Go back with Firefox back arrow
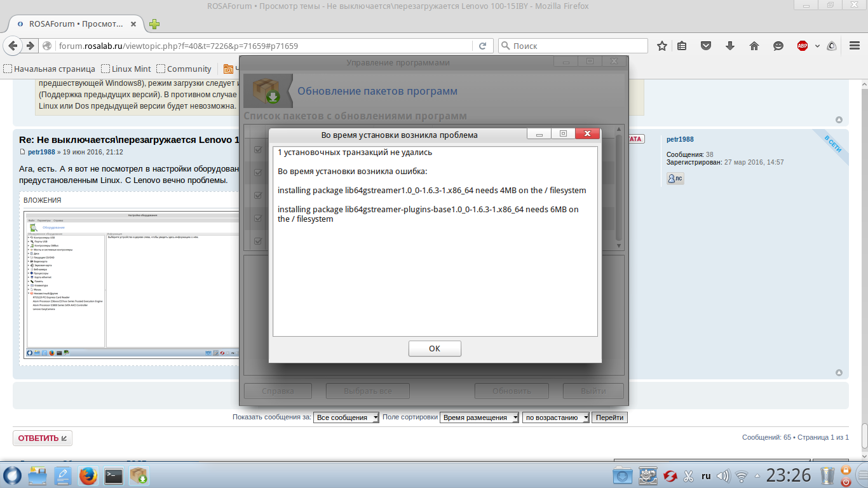 click(x=13, y=46)
